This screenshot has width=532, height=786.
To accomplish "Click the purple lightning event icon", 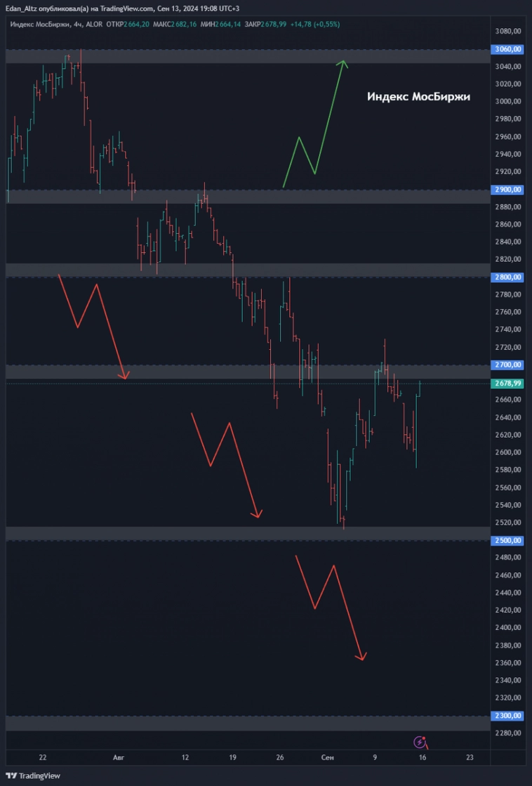I will (420, 741).
